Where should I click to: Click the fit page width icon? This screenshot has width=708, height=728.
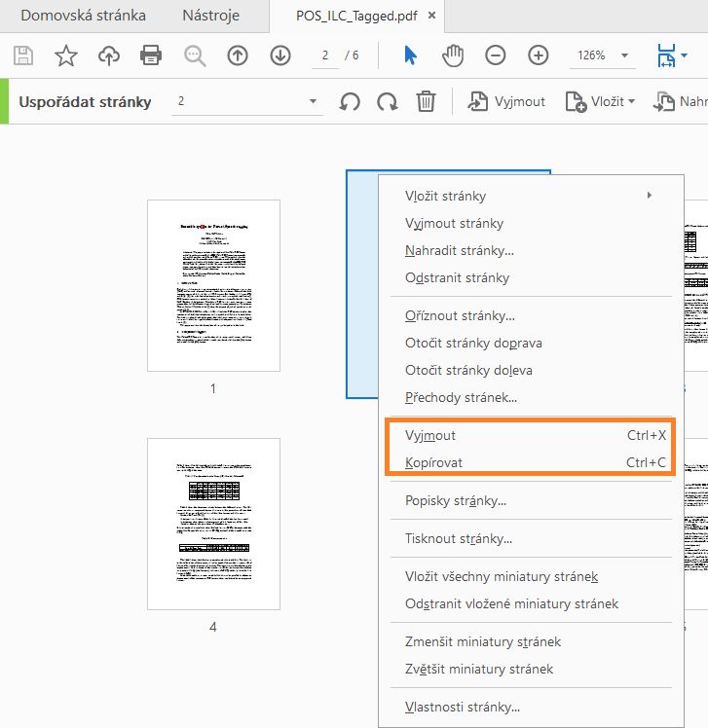pos(666,55)
